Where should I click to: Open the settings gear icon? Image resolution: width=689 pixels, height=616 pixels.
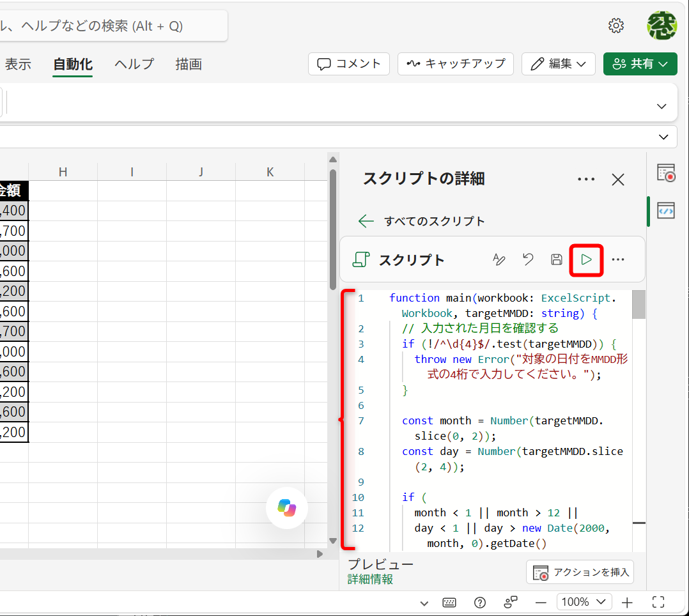pos(616,26)
